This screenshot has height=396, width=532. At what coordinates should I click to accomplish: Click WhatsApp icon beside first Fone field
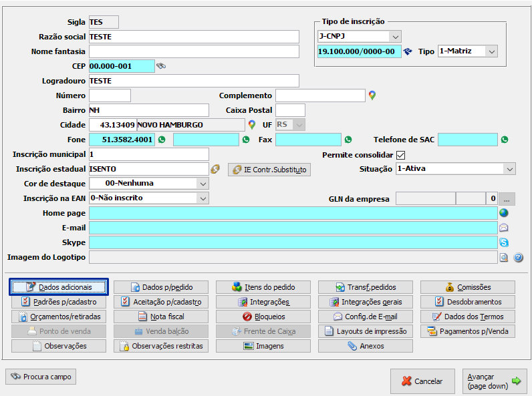(161, 140)
